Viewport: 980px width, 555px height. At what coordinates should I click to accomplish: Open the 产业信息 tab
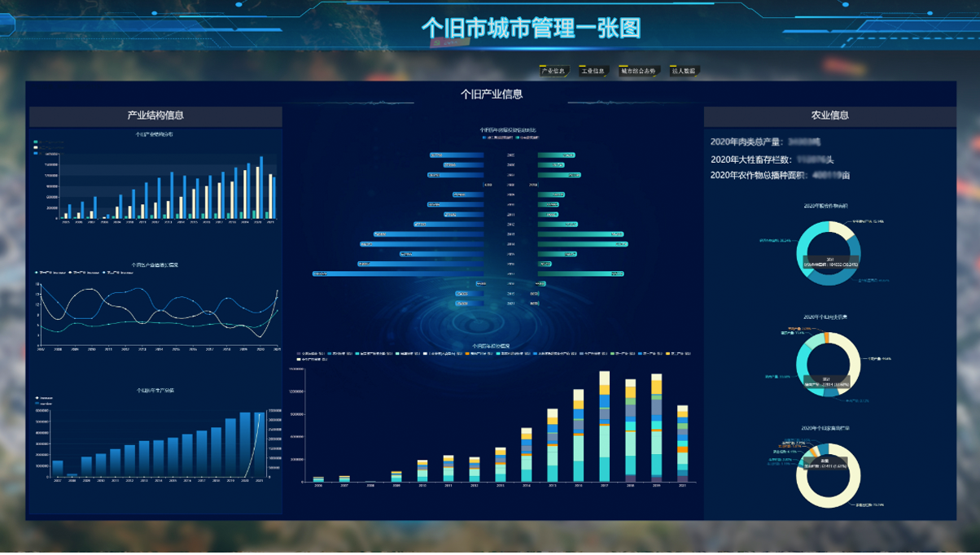pyautogui.click(x=554, y=72)
